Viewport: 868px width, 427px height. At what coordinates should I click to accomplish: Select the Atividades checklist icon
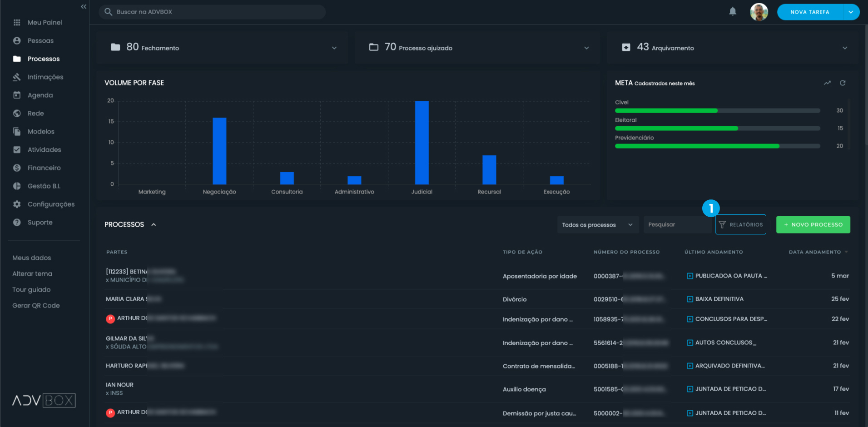[17, 149]
